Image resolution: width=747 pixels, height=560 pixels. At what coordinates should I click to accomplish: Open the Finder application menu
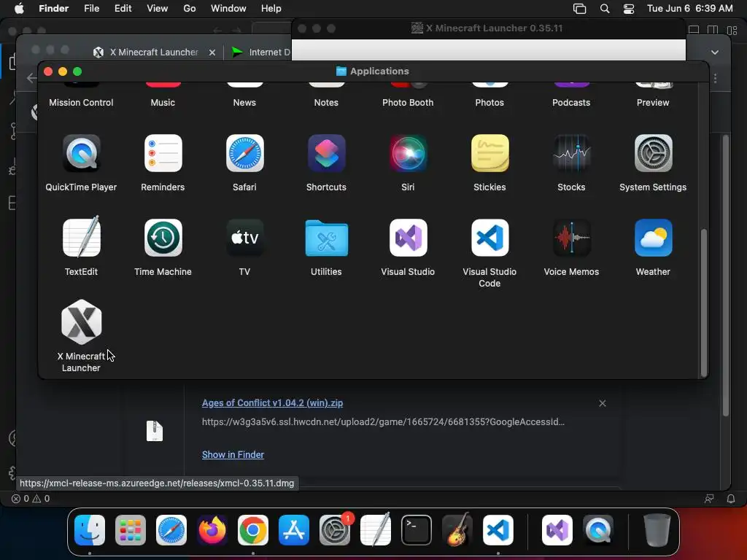coord(54,9)
